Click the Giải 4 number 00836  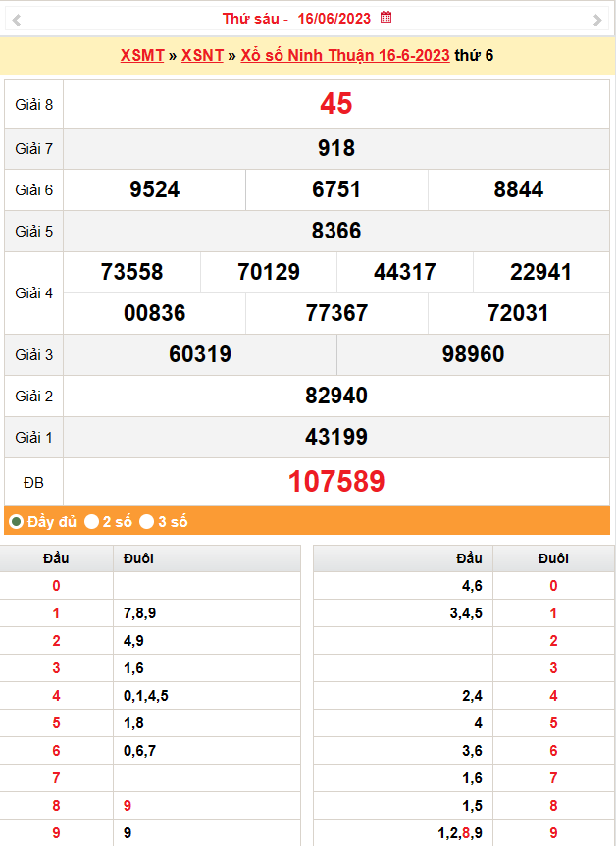pos(154,314)
